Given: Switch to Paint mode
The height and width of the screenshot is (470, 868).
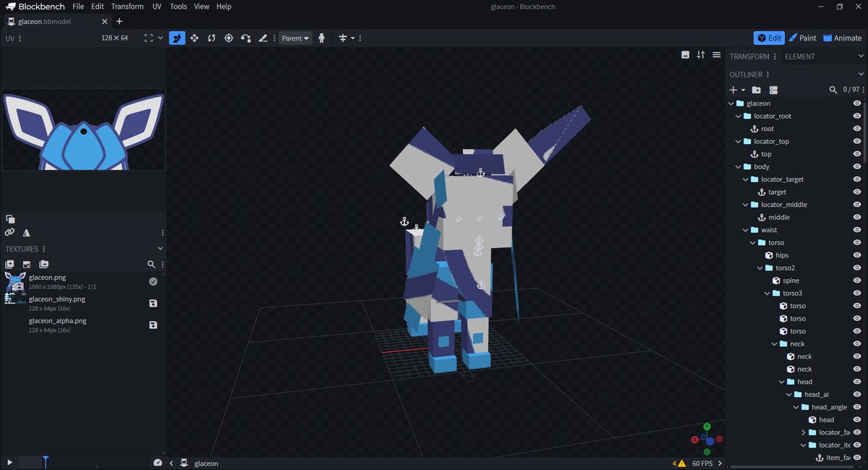Looking at the screenshot, I should pyautogui.click(x=803, y=38).
